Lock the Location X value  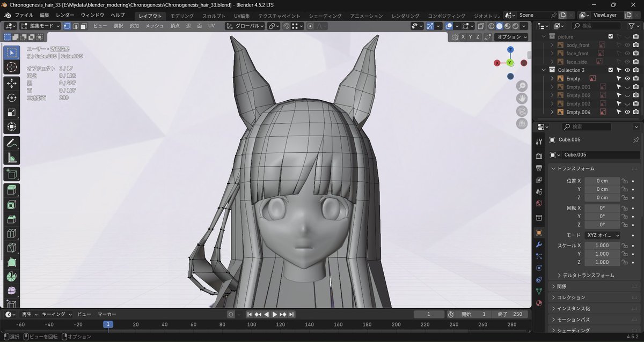click(624, 181)
